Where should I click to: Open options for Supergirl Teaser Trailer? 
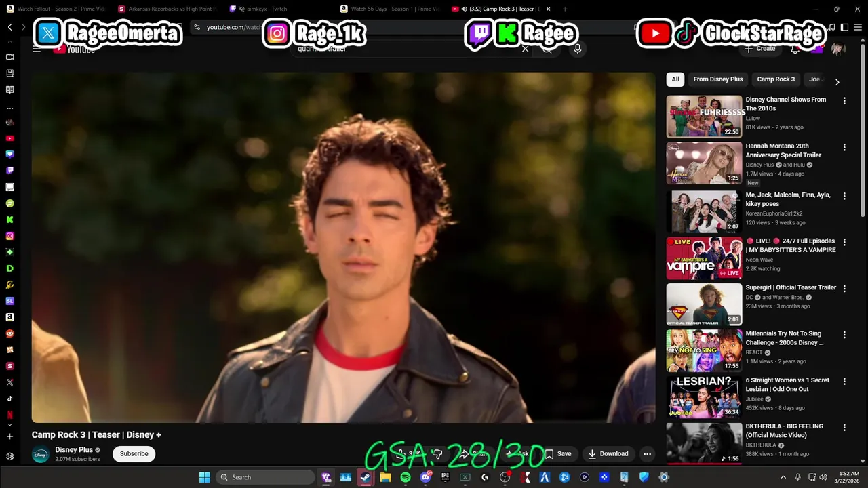point(844,289)
